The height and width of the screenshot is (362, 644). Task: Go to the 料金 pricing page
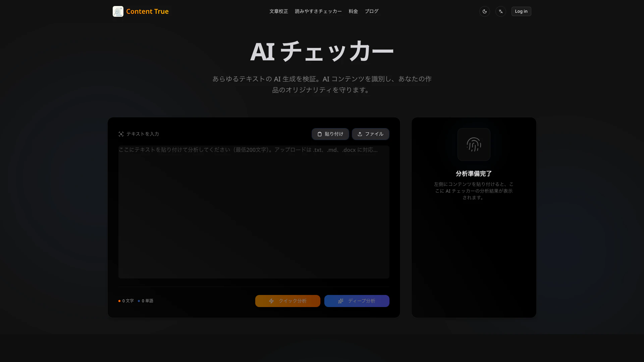tap(353, 11)
